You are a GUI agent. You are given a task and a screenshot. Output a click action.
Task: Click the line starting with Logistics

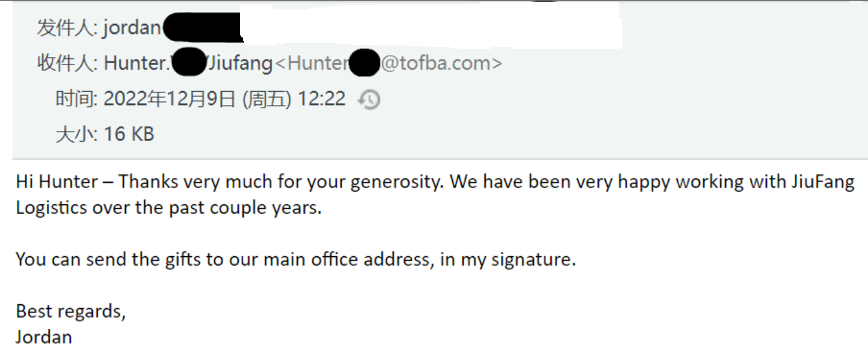point(169,208)
